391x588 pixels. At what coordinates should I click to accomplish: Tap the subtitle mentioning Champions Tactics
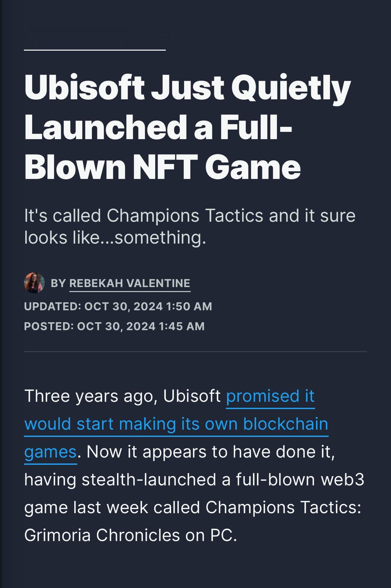point(190,226)
